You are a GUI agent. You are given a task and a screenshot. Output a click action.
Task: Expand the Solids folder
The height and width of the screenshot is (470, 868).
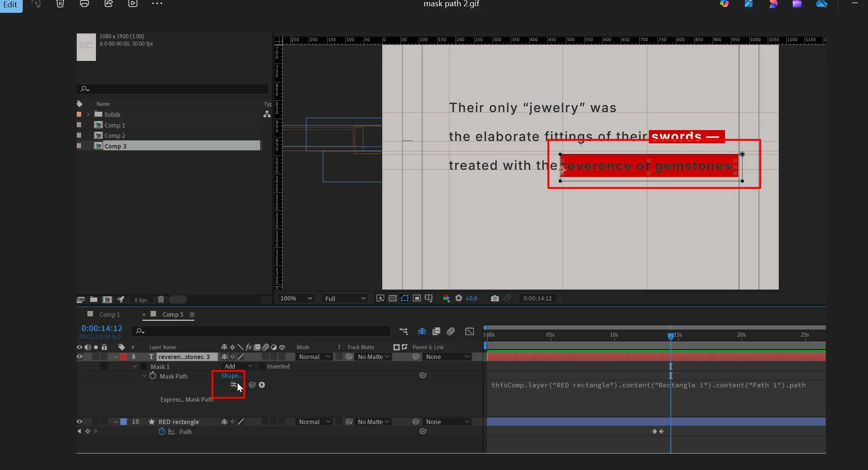(88, 114)
